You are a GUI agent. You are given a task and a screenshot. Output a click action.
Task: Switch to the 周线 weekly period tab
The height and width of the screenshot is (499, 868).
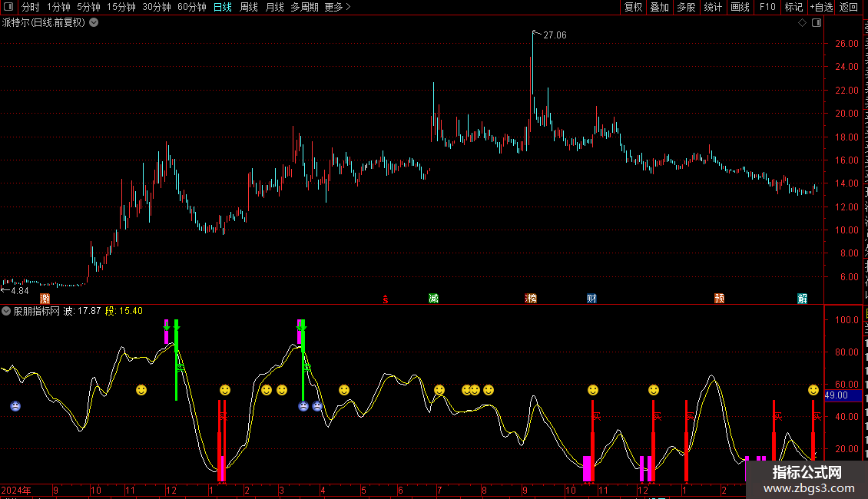(249, 7)
